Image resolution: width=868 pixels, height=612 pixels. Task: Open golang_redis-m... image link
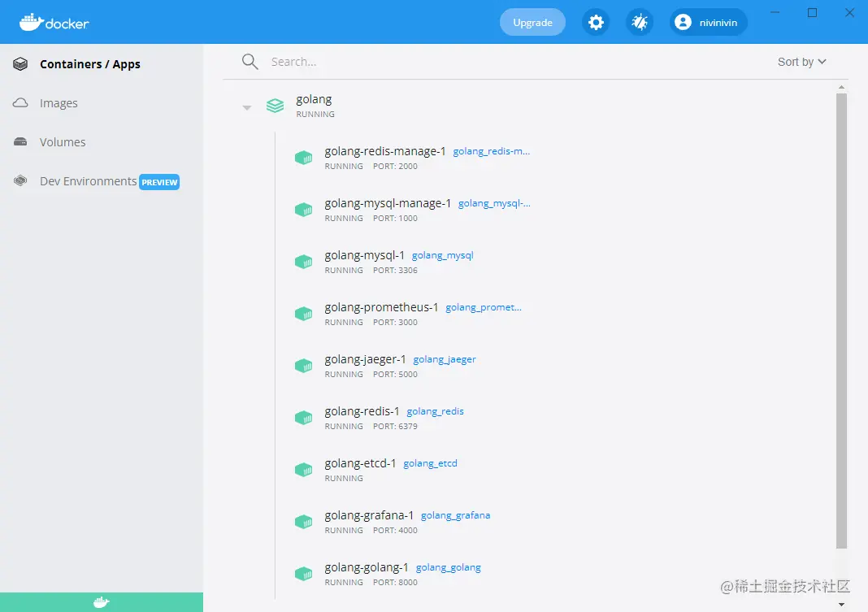point(492,151)
